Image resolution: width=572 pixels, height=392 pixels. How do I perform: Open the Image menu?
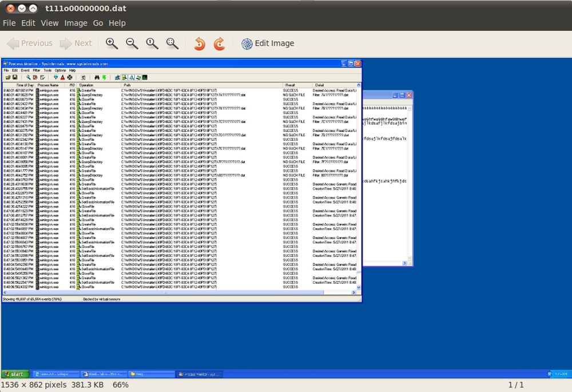(x=76, y=23)
